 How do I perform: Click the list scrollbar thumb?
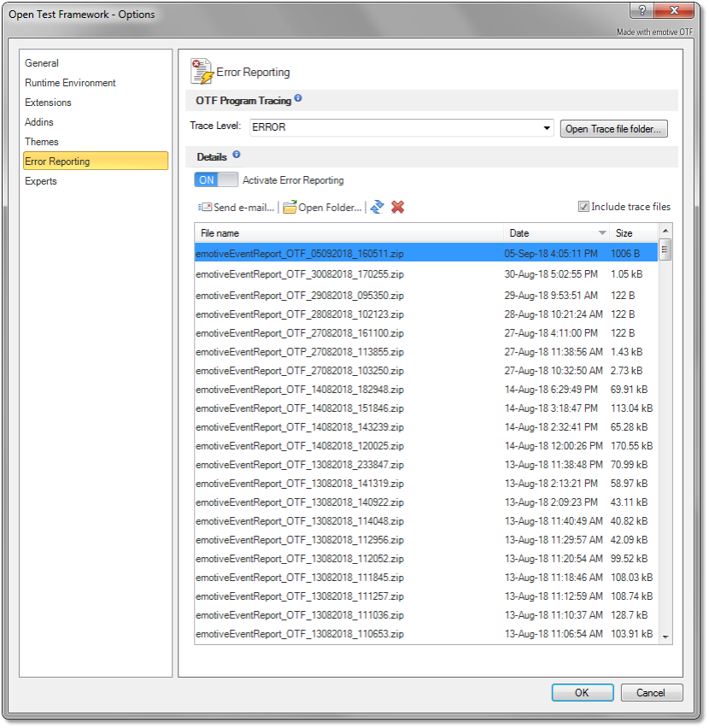point(665,250)
